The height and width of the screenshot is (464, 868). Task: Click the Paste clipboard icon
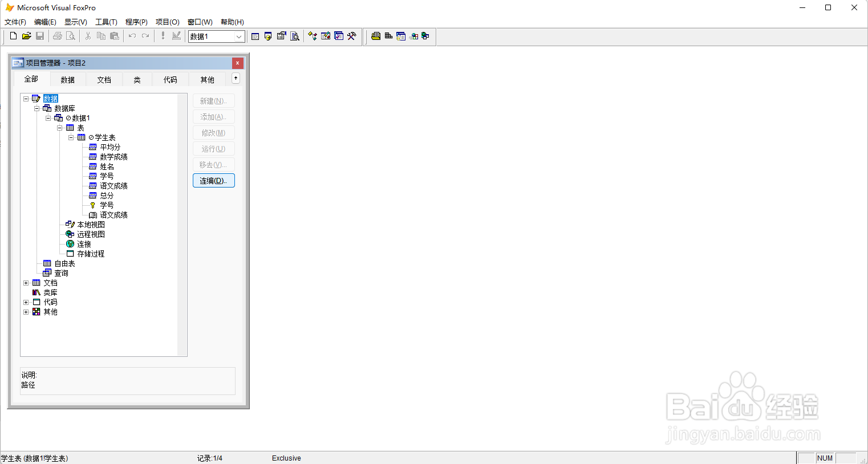[115, 36]
